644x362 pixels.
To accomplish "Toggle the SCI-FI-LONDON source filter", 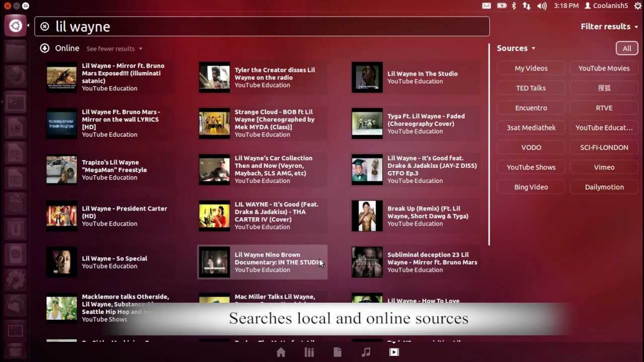I will (604, 148).
